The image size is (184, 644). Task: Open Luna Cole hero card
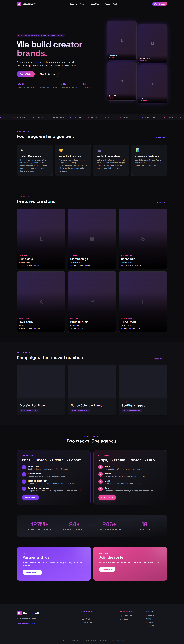(x=122, y=41)
